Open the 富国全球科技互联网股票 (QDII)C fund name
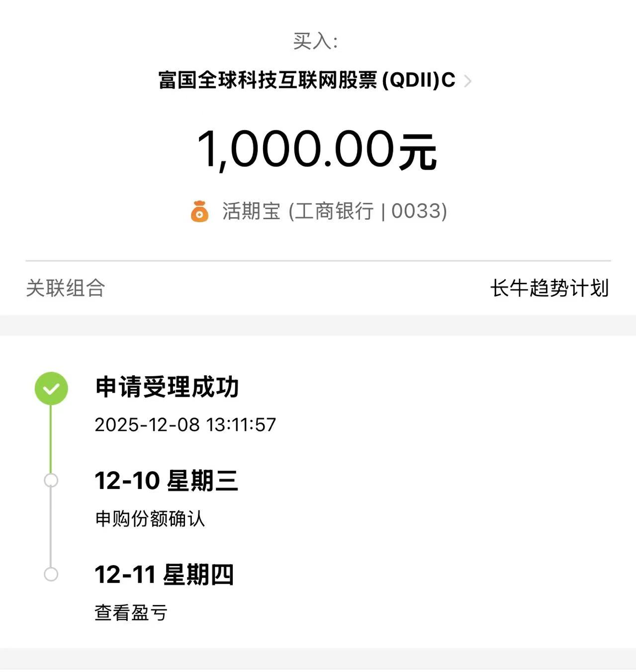The width and height of the screenshot is (636, 672). 306,80
